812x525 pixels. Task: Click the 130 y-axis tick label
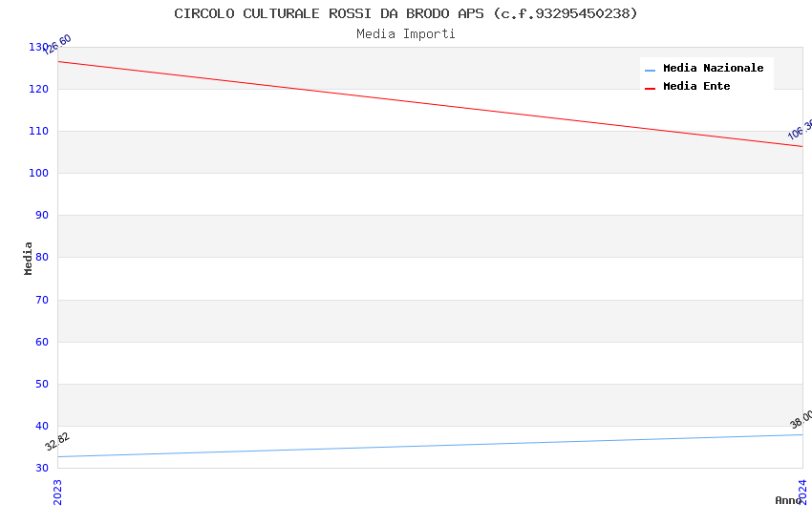tap(38, 47)
